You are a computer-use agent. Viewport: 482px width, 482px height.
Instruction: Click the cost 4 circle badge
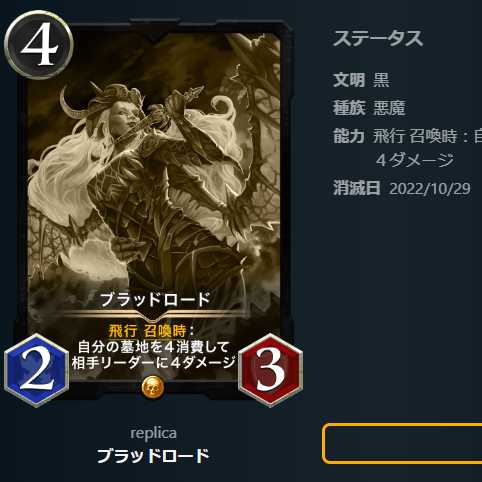39,44
